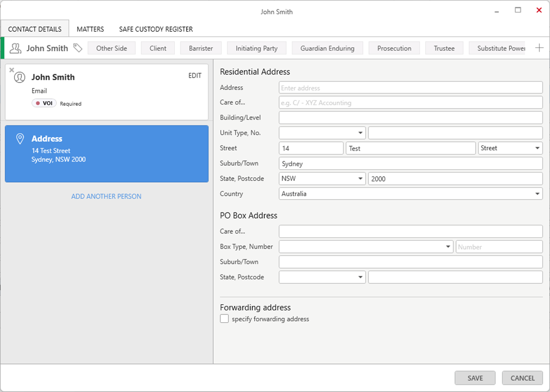This screenshot has width=550, height=392.
Task: Open the street type dropdown showing Street
Action: (510, 148)
